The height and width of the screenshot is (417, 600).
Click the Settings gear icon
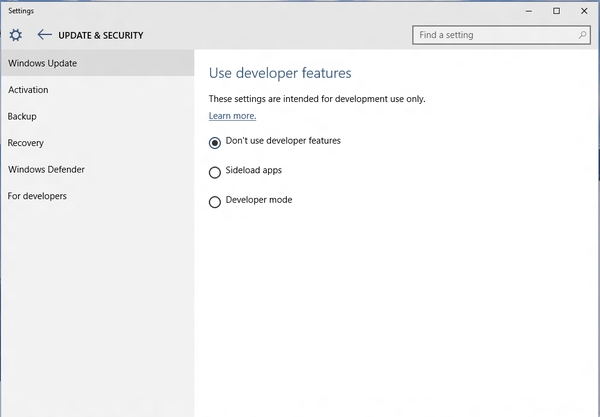click(x=15, y=35)
